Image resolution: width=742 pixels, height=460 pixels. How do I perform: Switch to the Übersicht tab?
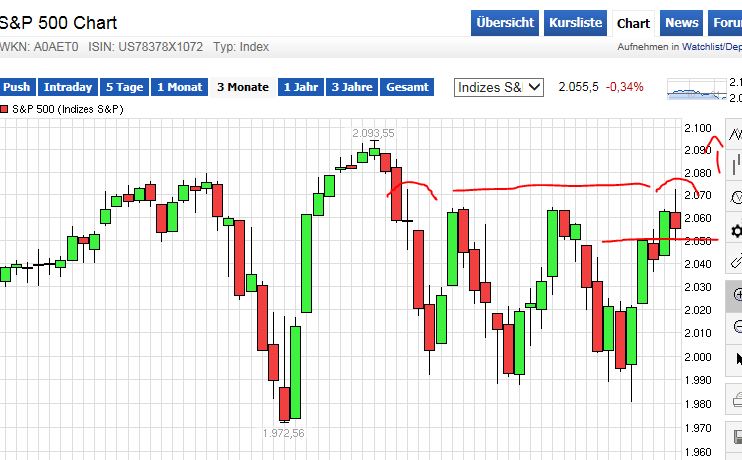coord(505,23)
